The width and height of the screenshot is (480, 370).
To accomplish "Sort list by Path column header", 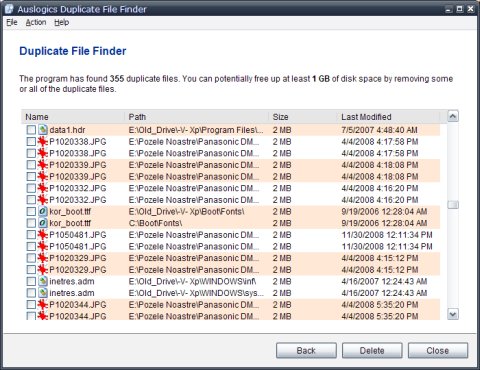I will [197, 117].
